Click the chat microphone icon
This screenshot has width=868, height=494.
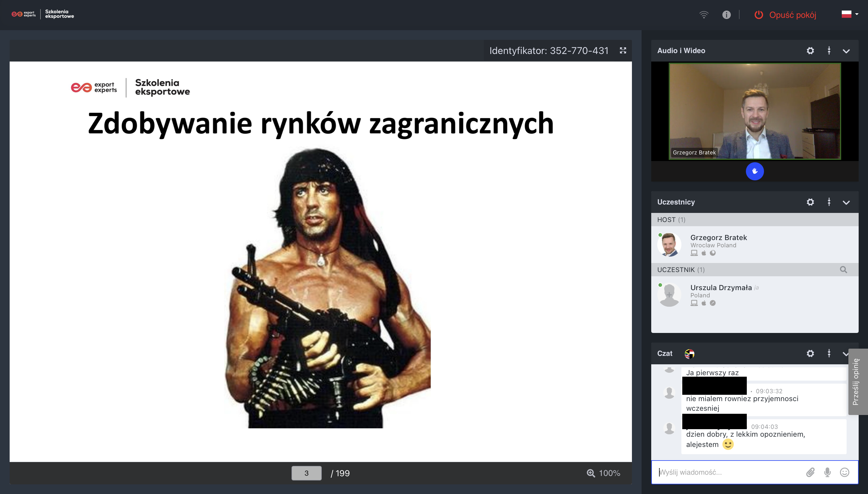(x=827, y=472)
